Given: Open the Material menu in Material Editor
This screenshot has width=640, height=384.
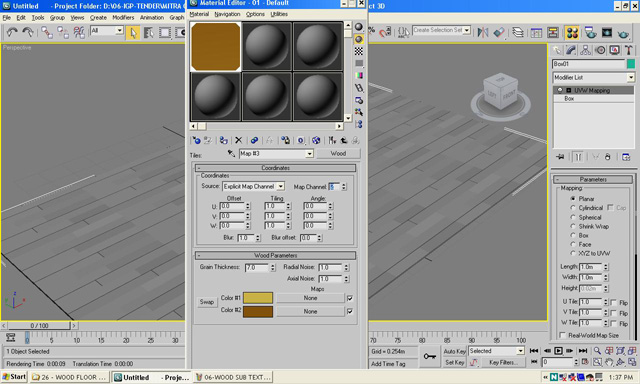Looking at the screenshot, I should (x=199, y=14).
